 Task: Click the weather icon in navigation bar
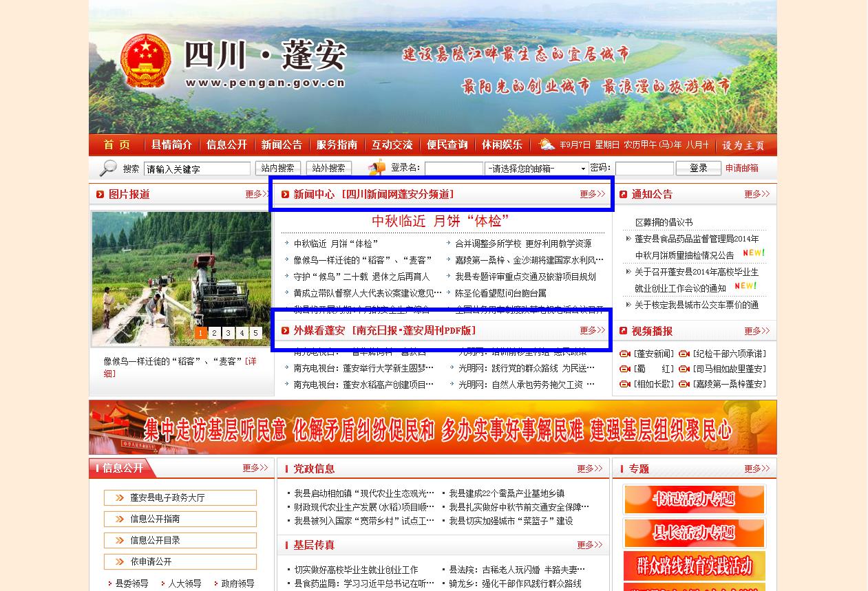(x=547, y=144)
